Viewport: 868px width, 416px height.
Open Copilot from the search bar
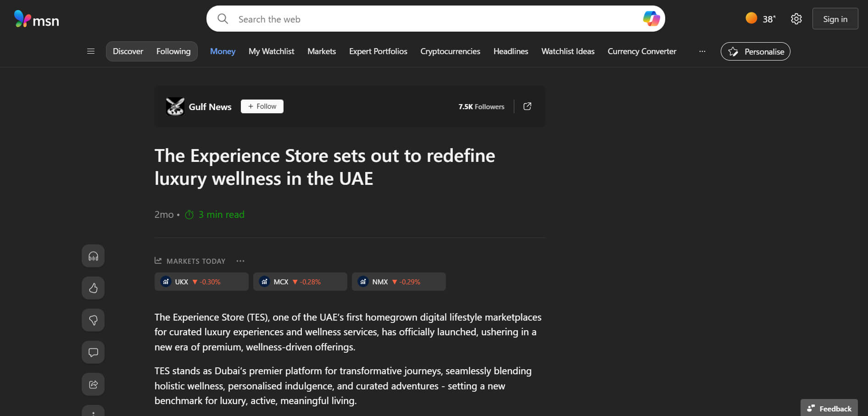(651, 19)
